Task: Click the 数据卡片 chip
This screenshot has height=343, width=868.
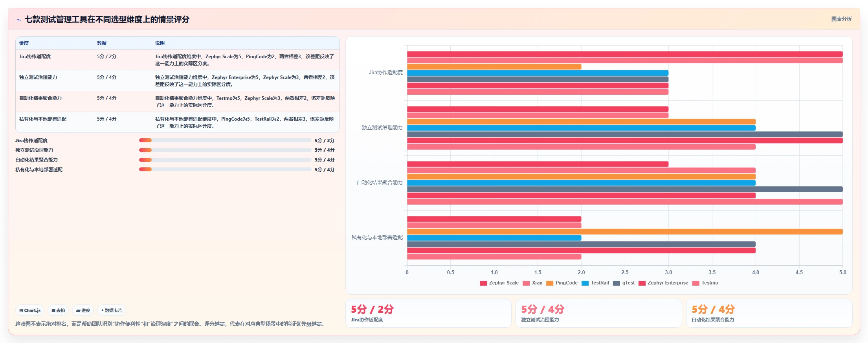Action: point(112,310)
